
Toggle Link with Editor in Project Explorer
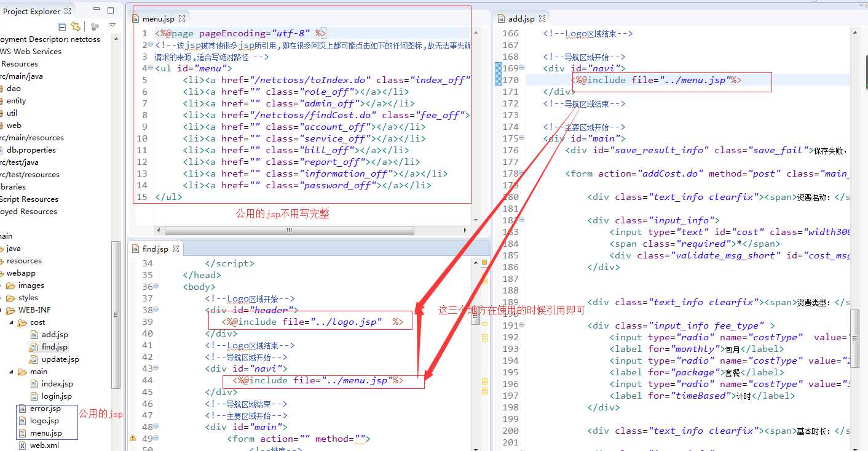tap(75, 26)
